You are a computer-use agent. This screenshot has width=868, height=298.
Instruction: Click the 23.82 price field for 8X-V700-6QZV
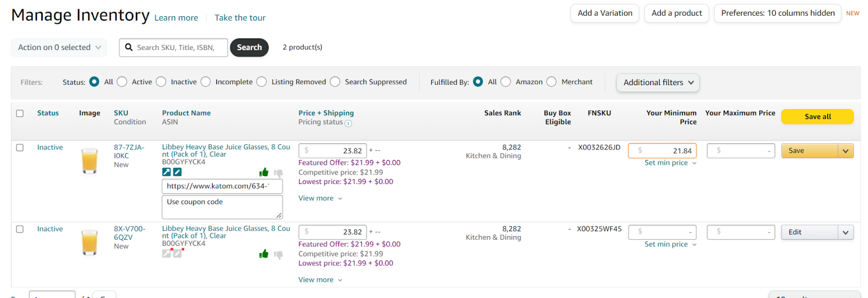pyautogui.click(x=333, y=232)
